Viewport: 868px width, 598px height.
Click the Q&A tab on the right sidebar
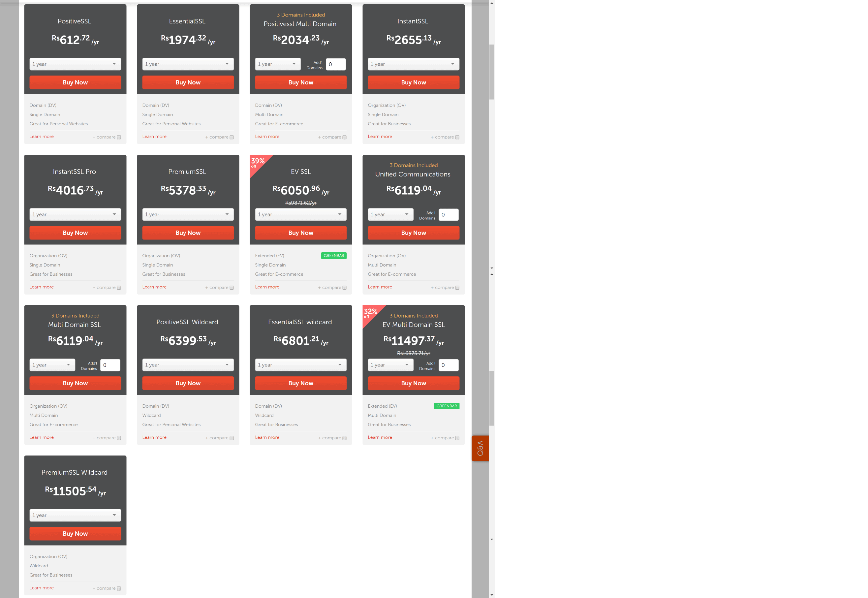[483, 446]
